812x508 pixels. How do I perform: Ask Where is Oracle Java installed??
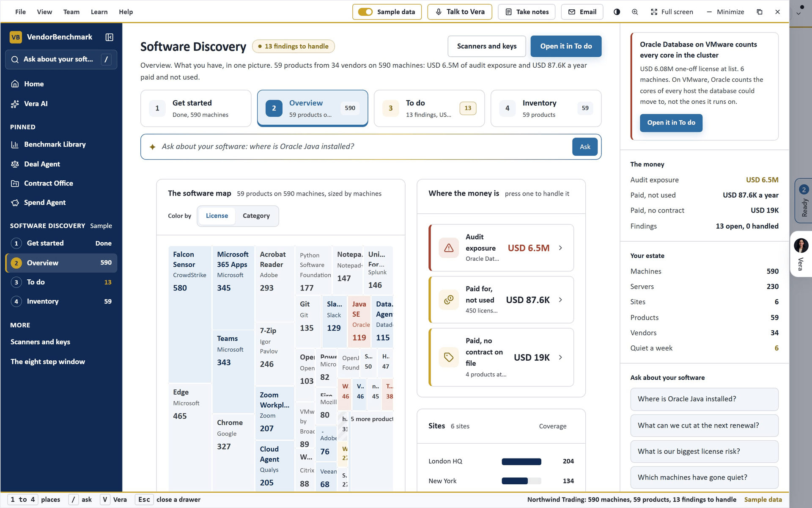click(704, 399)
